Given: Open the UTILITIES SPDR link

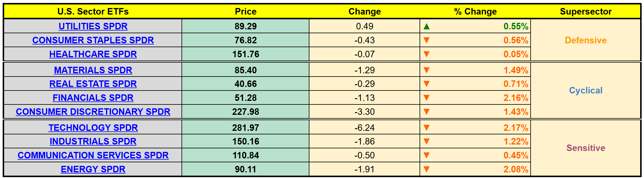Looking at the screenshot, I should pos(93,26).
